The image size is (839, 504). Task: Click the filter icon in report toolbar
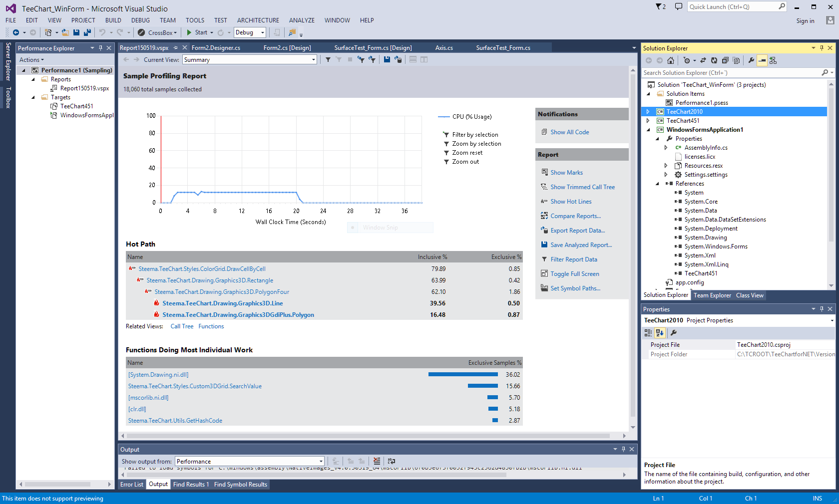328,59
